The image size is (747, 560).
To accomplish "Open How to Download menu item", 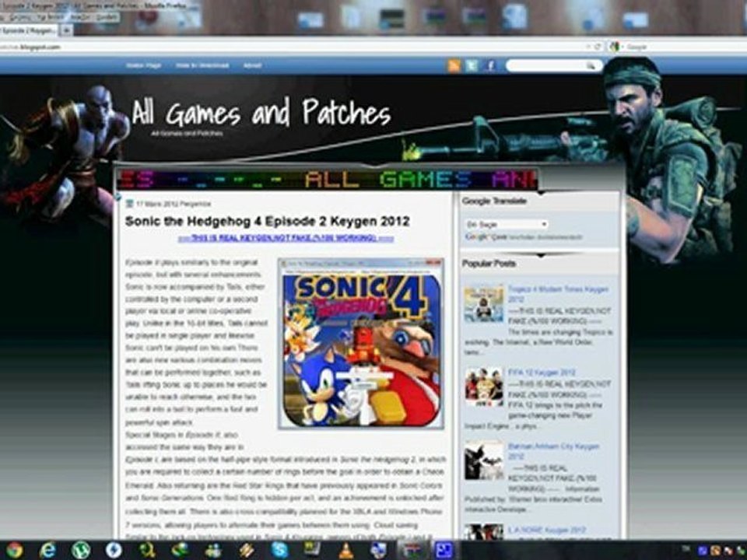I will tap(202, 65).
